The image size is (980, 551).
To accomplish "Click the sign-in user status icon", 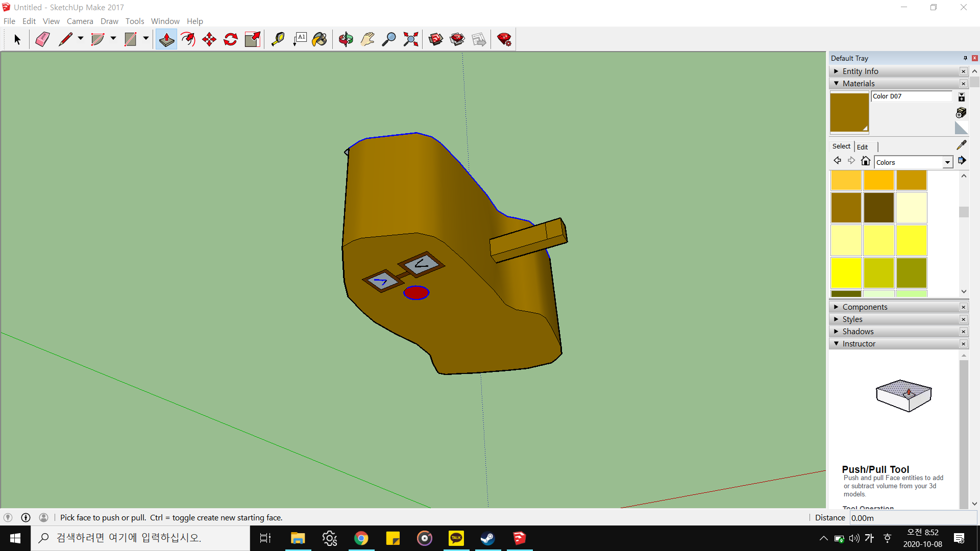I will point(44,517).
